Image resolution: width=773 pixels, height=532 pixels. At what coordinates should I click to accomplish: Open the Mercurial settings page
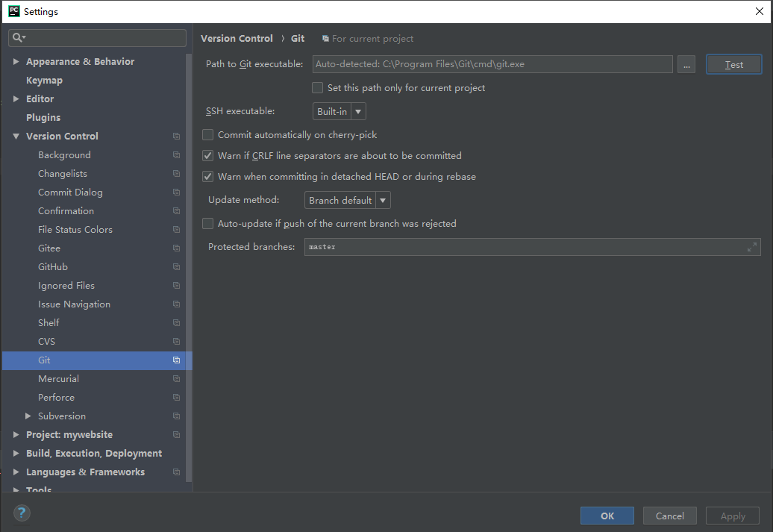click(59, 378)
